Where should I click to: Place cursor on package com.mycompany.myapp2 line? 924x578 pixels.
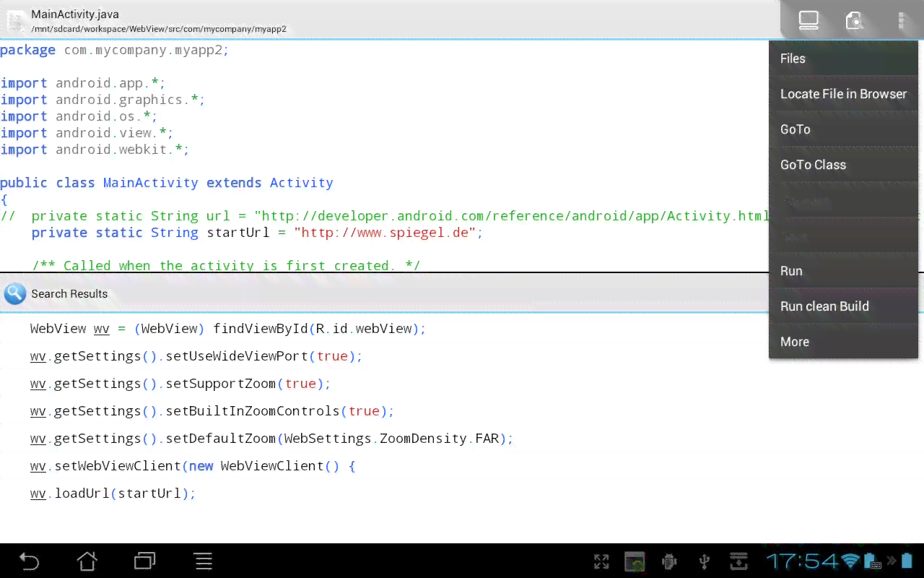tap(115, 50)
